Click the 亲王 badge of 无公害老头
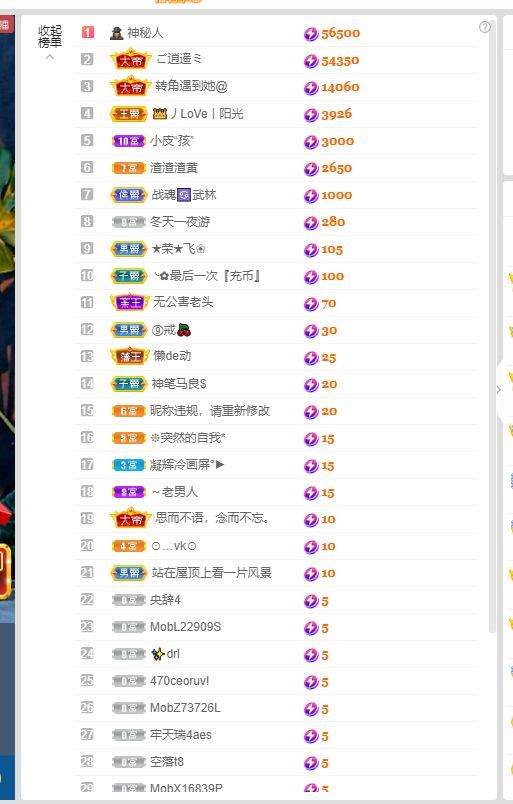This screenshot has height=804, width=513. tap(130, 303)
